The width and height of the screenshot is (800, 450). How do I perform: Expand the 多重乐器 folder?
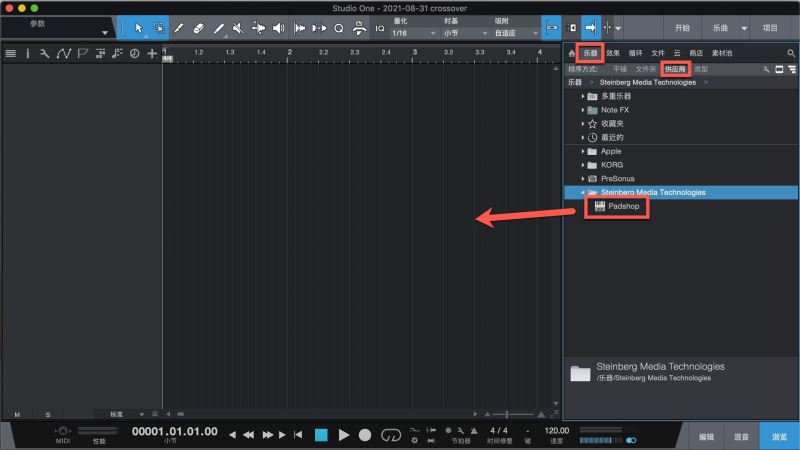coord(583,96)
